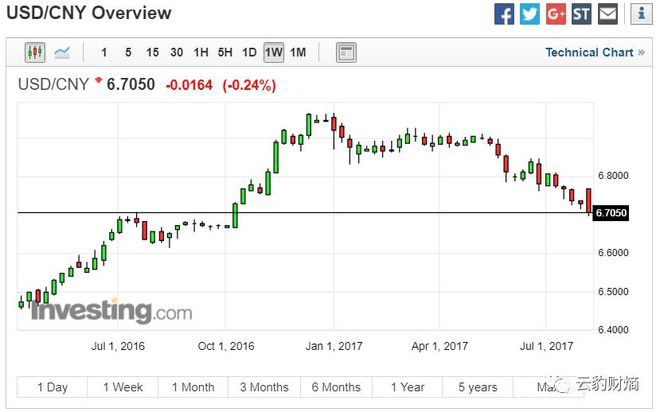Click the 5 years range button
Screen dimensions: 660x412
478,388
